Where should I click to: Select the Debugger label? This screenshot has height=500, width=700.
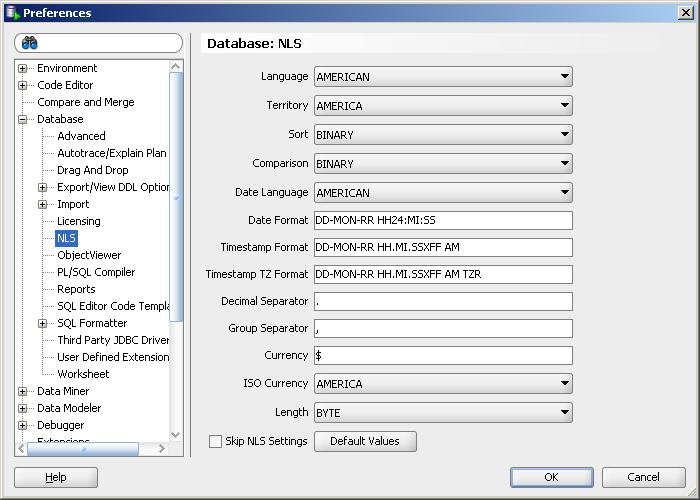pyautogui.click(x=60, y=425)
